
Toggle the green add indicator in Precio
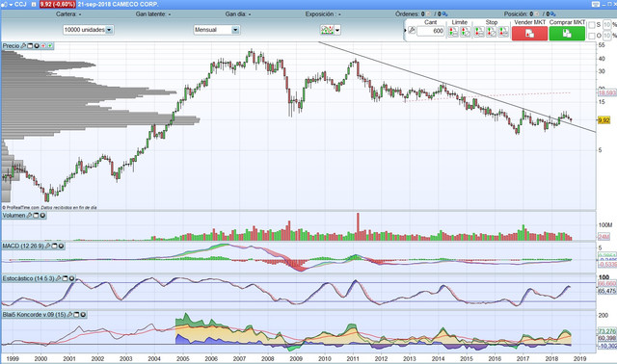tap(50, 46)
